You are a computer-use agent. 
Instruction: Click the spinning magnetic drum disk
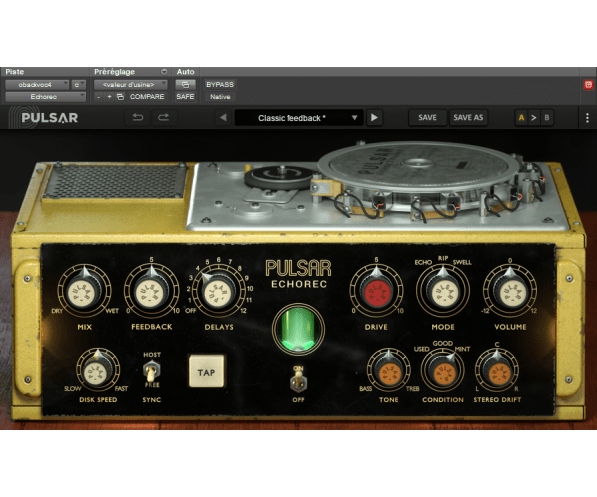pyautogui.click(x=418, y=166)
